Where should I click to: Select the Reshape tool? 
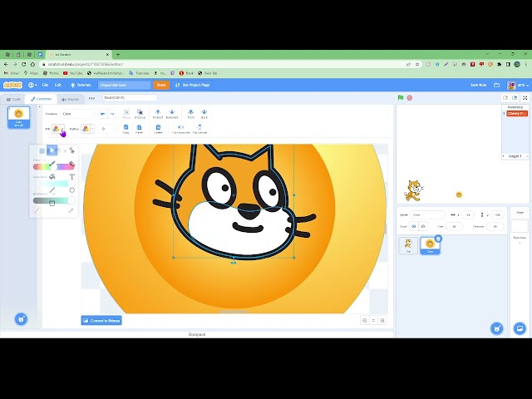[x=72, y=150]
